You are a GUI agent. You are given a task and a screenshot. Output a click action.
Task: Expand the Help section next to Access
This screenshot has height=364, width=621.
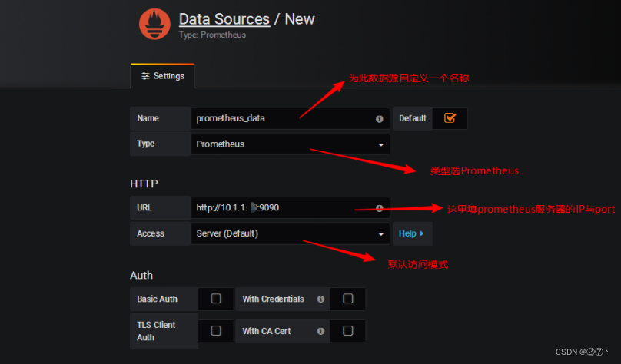(x=412, y=233)
